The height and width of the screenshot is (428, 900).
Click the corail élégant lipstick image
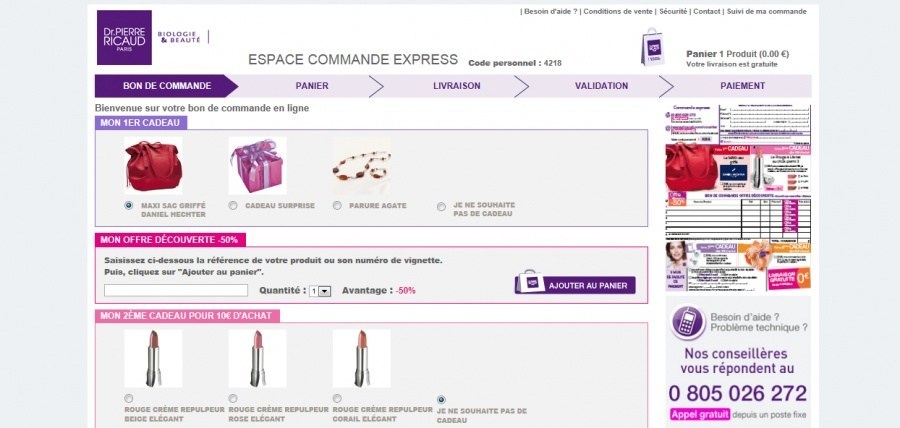tap(361, 358)
